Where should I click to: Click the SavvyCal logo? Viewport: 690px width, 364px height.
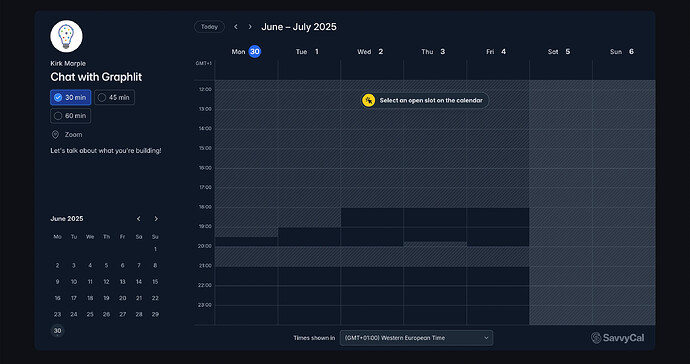617,338
